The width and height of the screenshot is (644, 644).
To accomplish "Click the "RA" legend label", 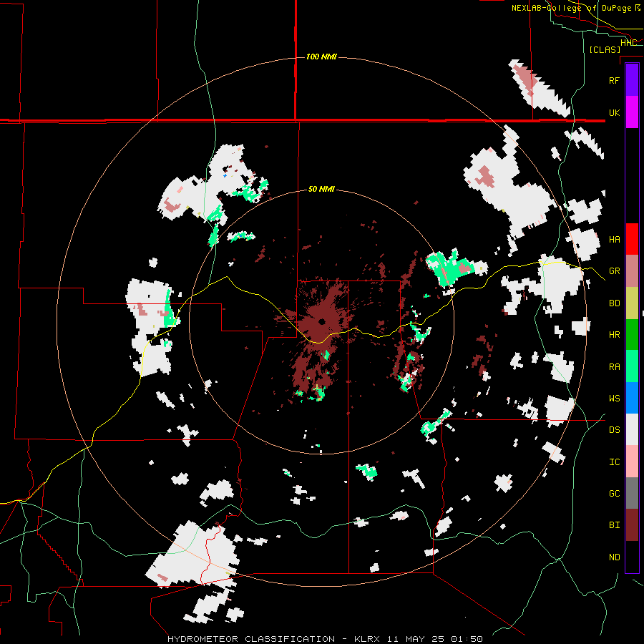I will (x=614, y=367).
